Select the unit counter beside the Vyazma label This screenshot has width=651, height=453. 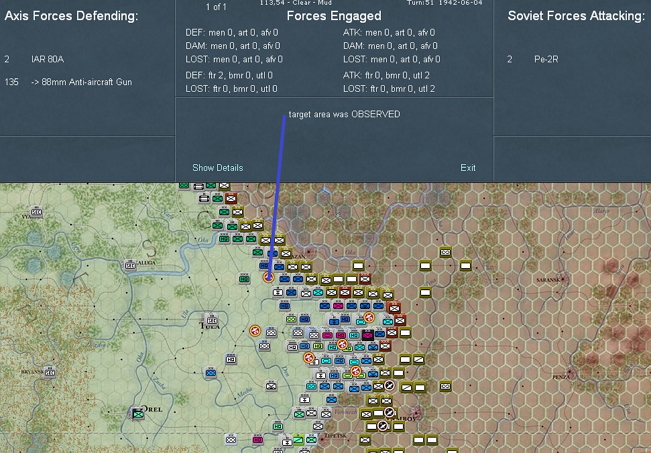point(37,212)
